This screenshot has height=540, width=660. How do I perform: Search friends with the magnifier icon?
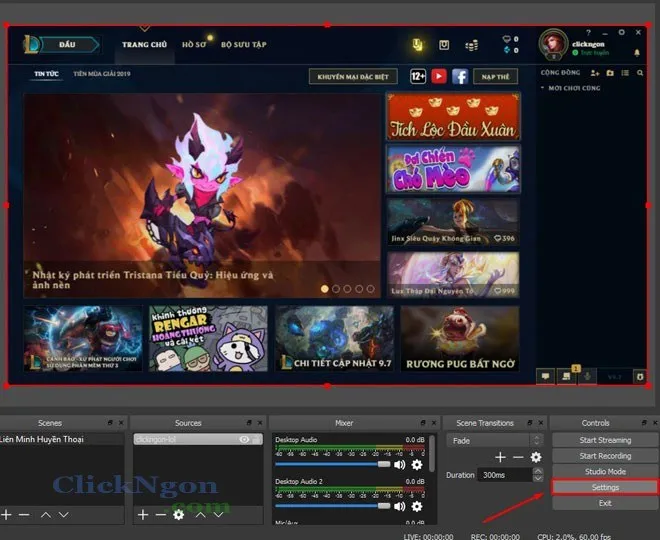tap(640, 73)
